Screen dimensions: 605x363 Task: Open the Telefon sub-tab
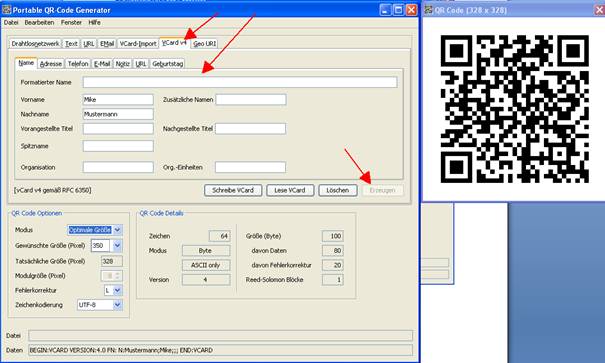tap(78, 64)
